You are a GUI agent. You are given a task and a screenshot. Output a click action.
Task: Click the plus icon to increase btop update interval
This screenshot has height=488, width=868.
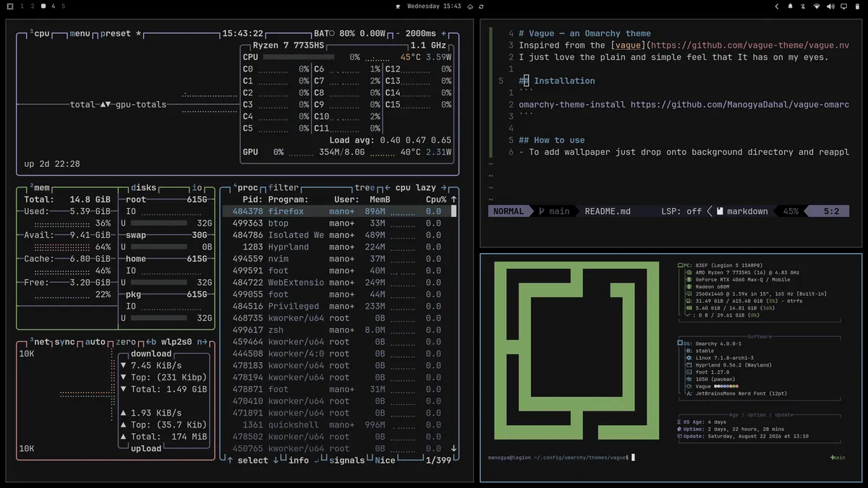point(444,33)
